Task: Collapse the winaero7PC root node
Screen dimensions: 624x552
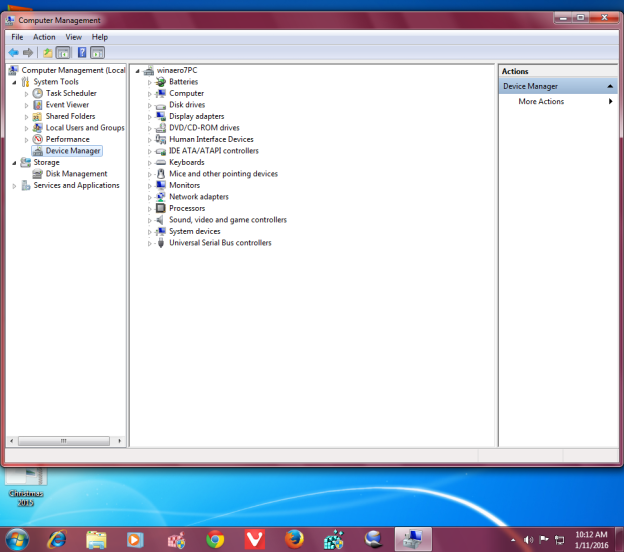Action: click(x=138, y=71)
